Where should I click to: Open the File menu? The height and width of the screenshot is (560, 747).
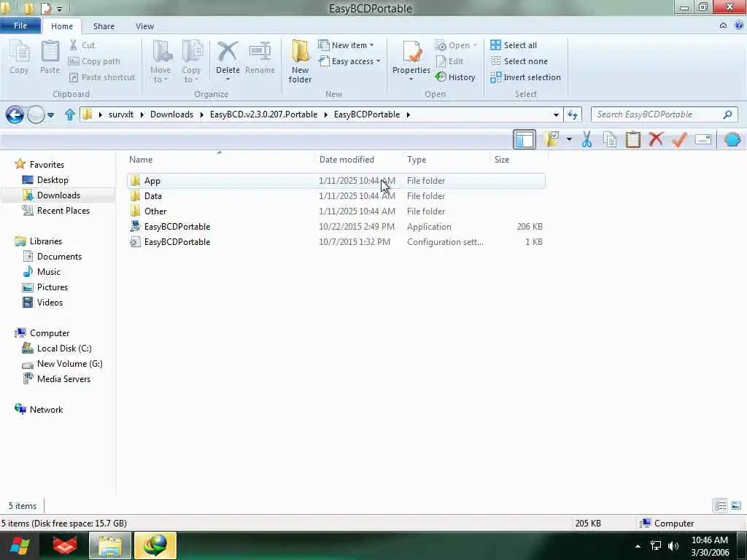20,26
